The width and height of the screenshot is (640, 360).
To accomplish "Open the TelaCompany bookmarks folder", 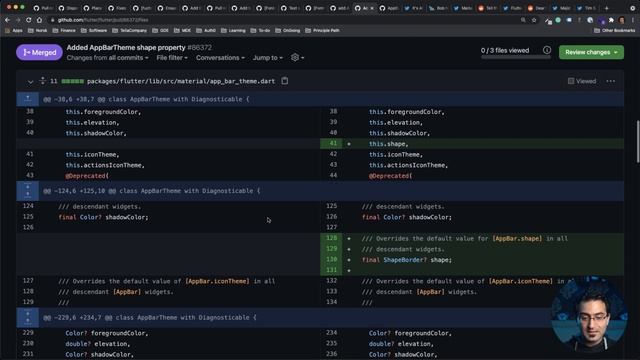I will (129, 30).
